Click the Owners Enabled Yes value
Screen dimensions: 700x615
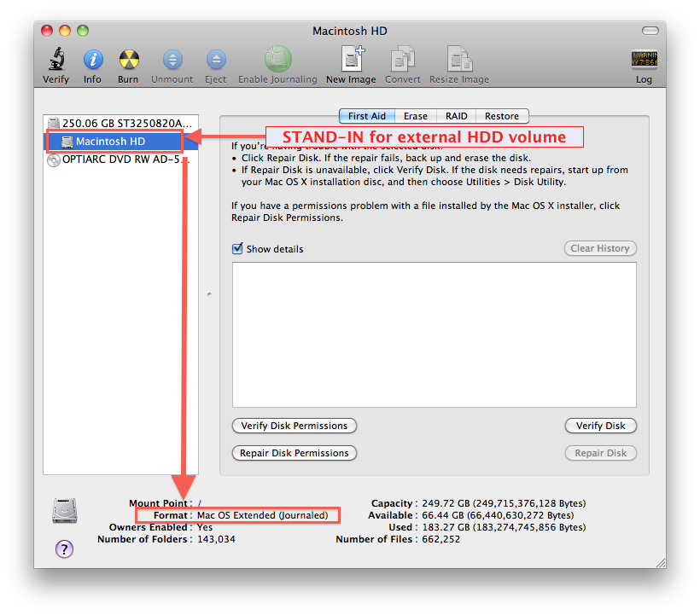(205, 527)
